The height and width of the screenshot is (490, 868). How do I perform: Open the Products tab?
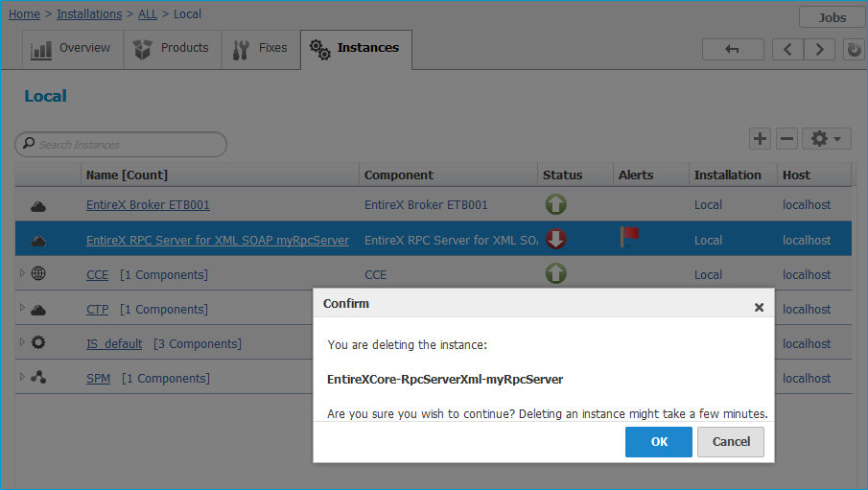click(x=172, y=49)
